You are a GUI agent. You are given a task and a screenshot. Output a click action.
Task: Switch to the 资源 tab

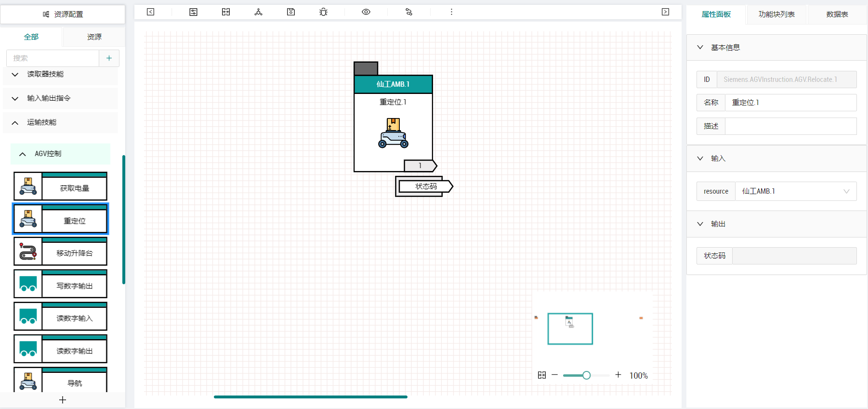coord(94,37)
